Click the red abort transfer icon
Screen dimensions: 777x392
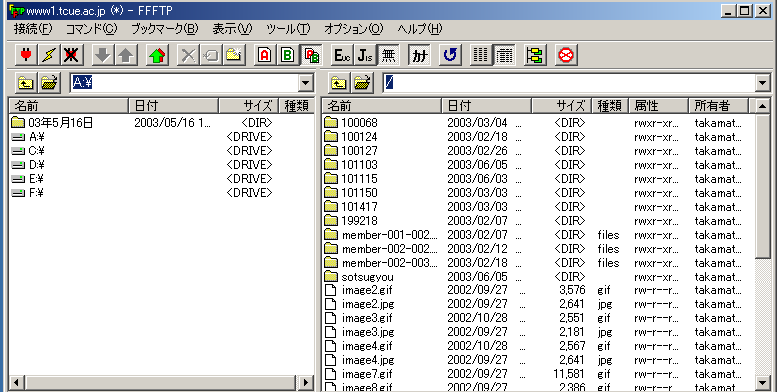pos(566,55)
